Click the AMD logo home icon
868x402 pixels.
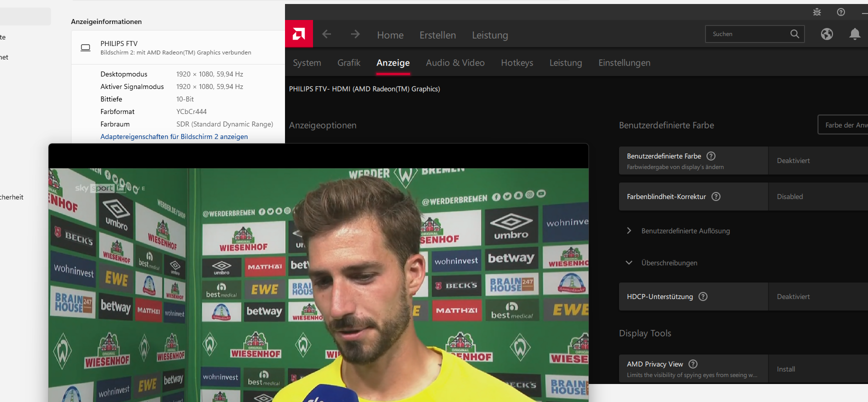coord(299,34)
